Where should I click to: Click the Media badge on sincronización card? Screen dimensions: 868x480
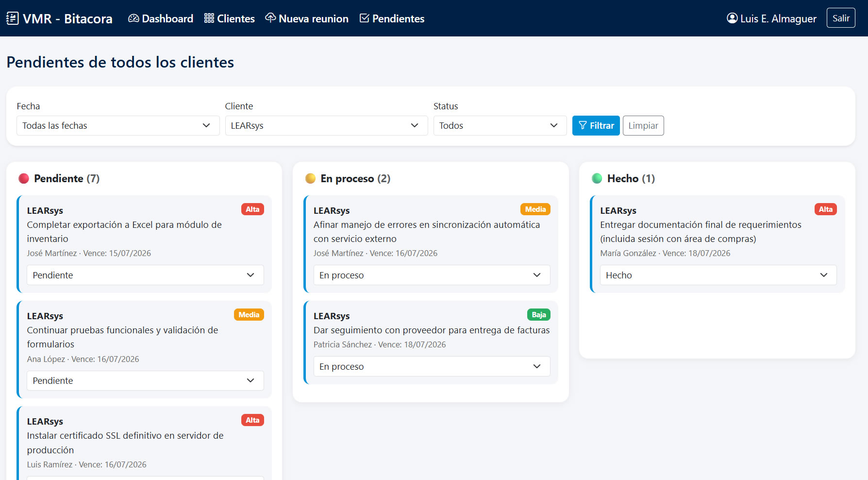point(535,209)
